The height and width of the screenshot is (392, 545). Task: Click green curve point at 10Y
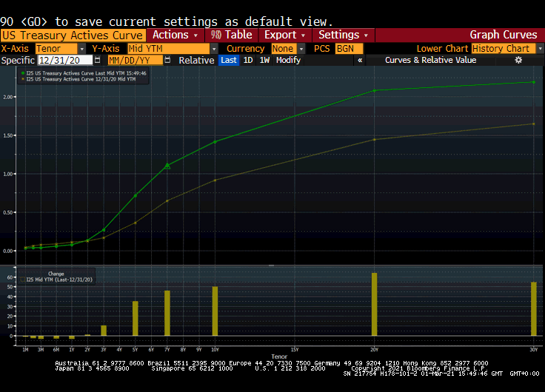pyautogui.click(x=215, y=142)
